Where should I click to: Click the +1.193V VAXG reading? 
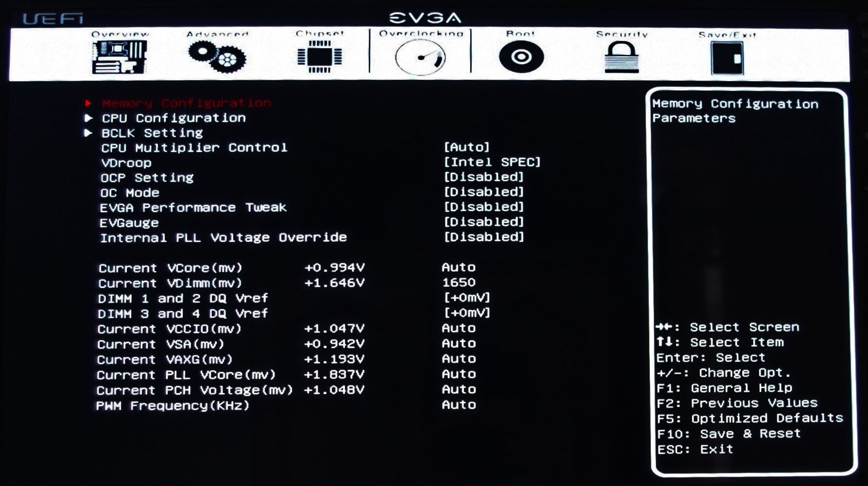click(334, 359)
